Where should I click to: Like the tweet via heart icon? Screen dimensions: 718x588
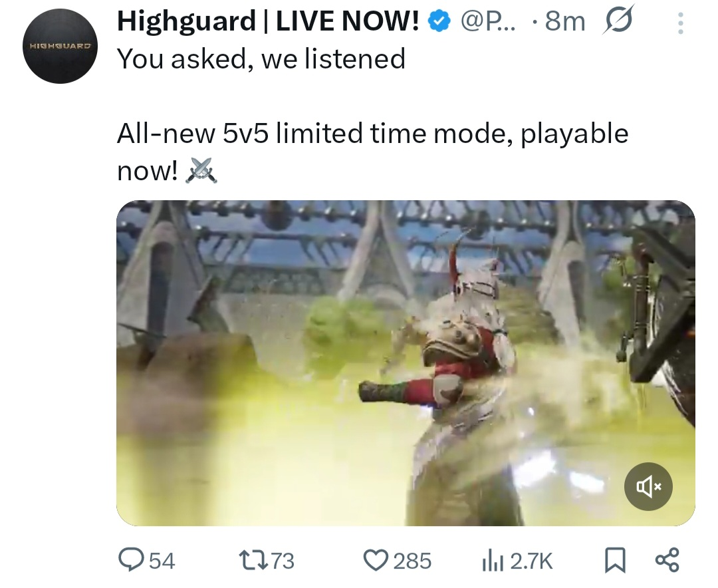[376, 561]
